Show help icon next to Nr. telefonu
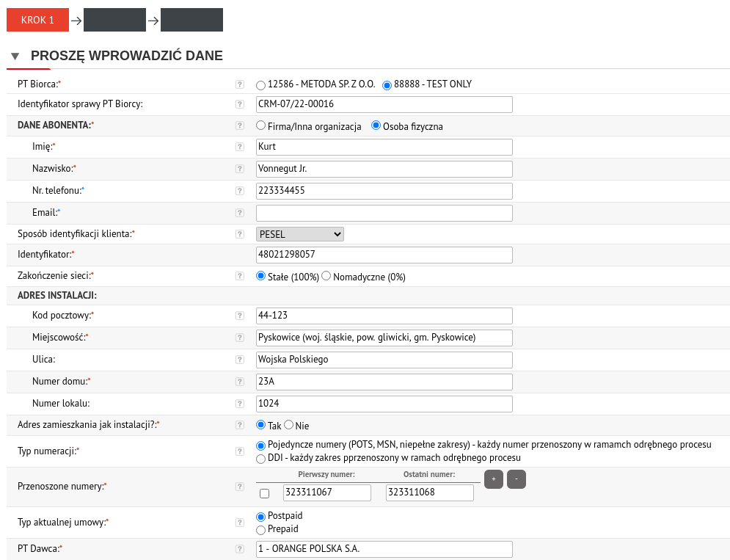The image size is (730, 560). click(240, 191)
